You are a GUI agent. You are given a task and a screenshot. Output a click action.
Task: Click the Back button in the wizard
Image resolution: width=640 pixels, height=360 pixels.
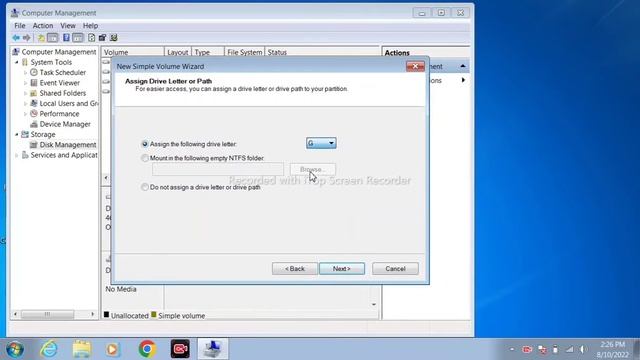point(295,269)
